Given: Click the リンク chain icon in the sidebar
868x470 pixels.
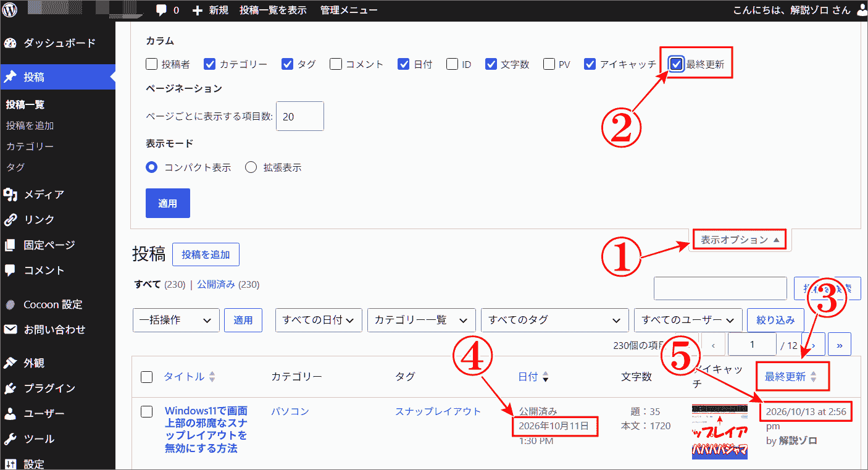Looking at the screenshot, I should tap(10, 220).
